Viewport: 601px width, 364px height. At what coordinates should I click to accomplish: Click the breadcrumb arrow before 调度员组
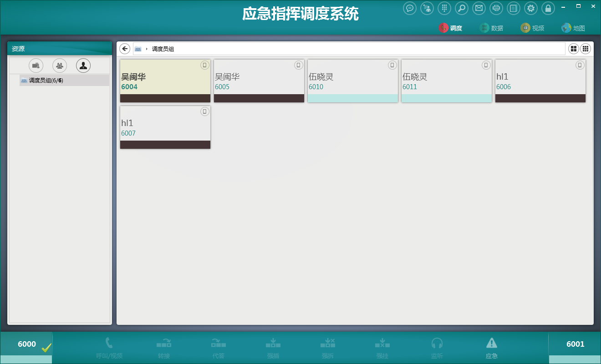pyautogui.click(x=147, y=49)
